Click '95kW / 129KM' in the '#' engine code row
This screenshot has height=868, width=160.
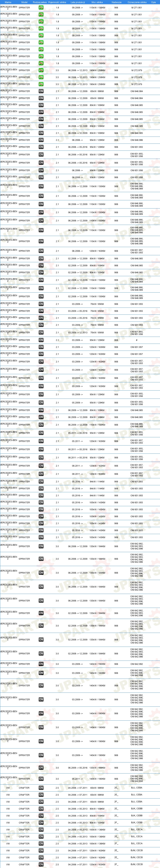pos(97,340)
